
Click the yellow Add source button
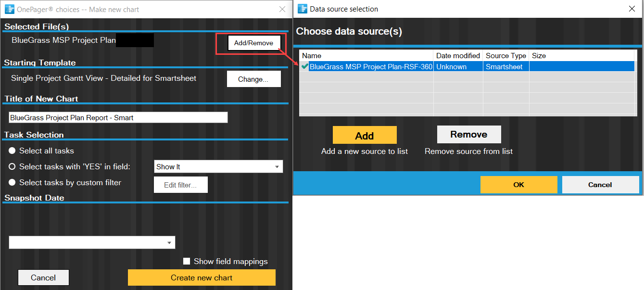click(x=365, y=135)
